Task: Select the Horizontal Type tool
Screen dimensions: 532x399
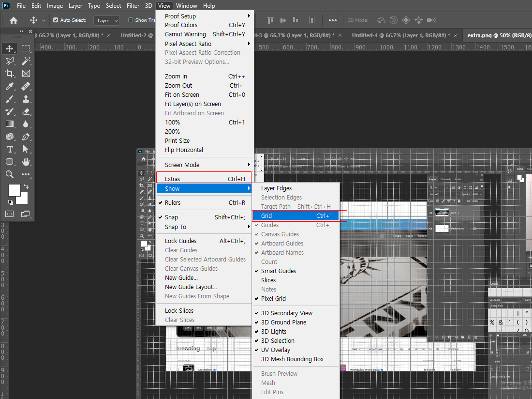Action: click(x=10, y=150)
